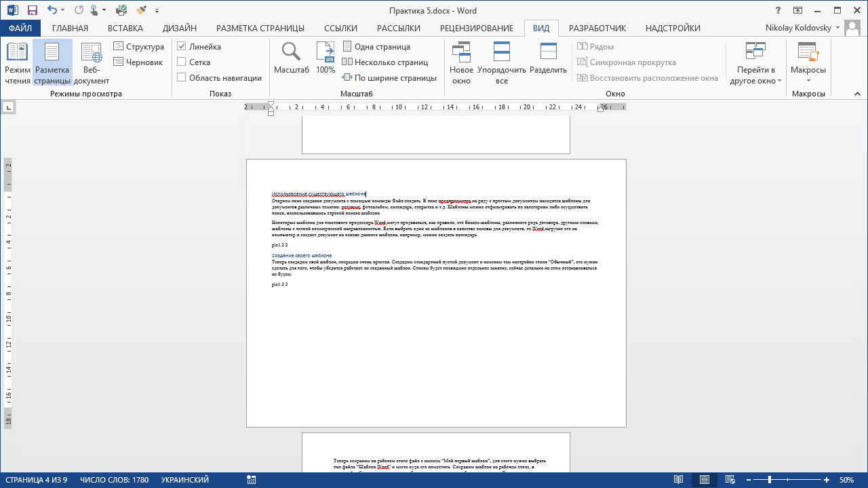Click ЧИСЛО СЛОВ: 1780 in status bar
The width and height of the screenshot is (868, 488).
114,480
